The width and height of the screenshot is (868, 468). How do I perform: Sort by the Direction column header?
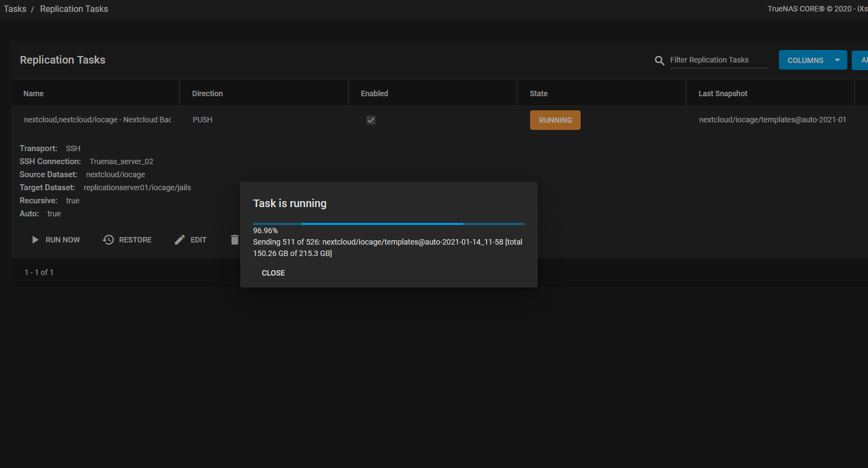click(207, 93)
